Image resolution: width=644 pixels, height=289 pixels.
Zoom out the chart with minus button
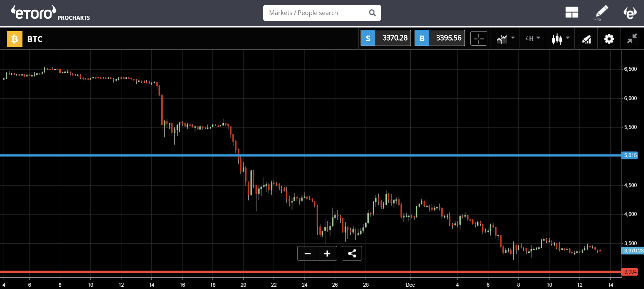307,253
